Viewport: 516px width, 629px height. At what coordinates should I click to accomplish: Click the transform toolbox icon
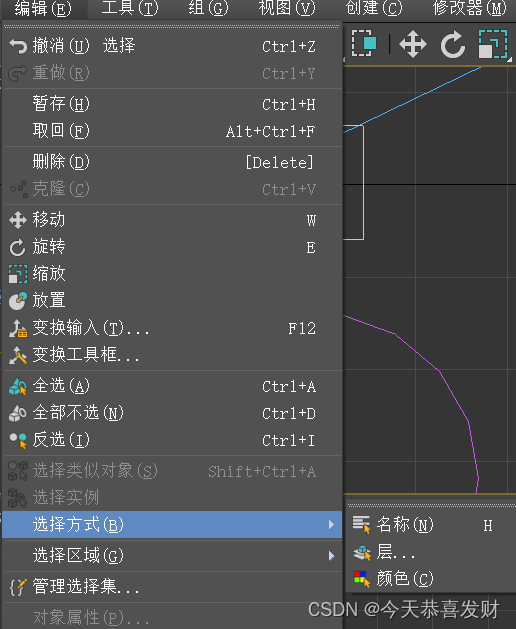pos(18,355)
